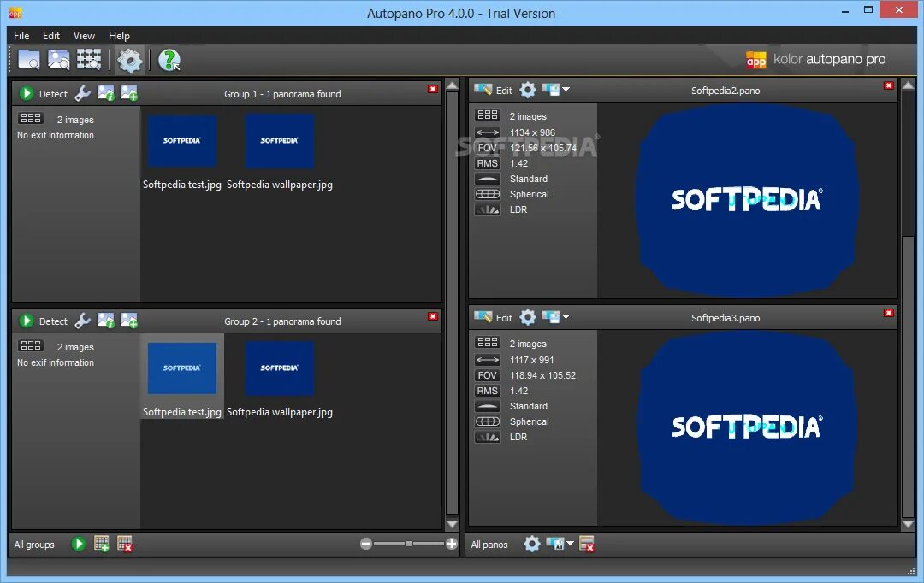Screen dimensions: 924x583
Task: Click the panoramas panel scroll up arrow
Action: pyautogui.click(x=908, y=86)
